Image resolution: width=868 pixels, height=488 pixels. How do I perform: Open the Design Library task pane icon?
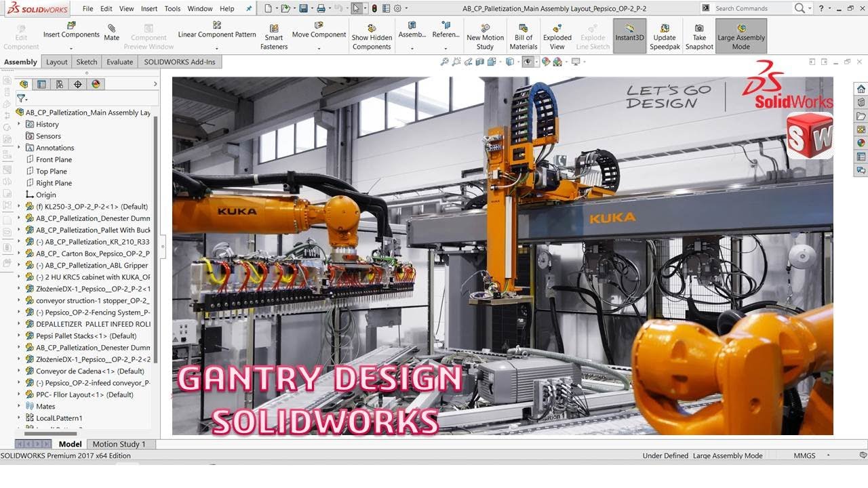tap(861, 102)
